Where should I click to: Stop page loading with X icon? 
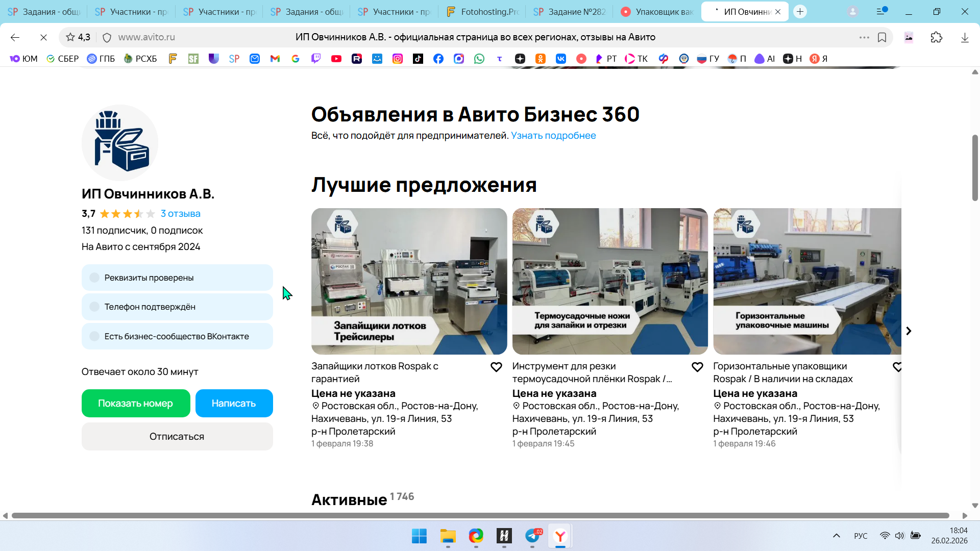tap(43, 37)
